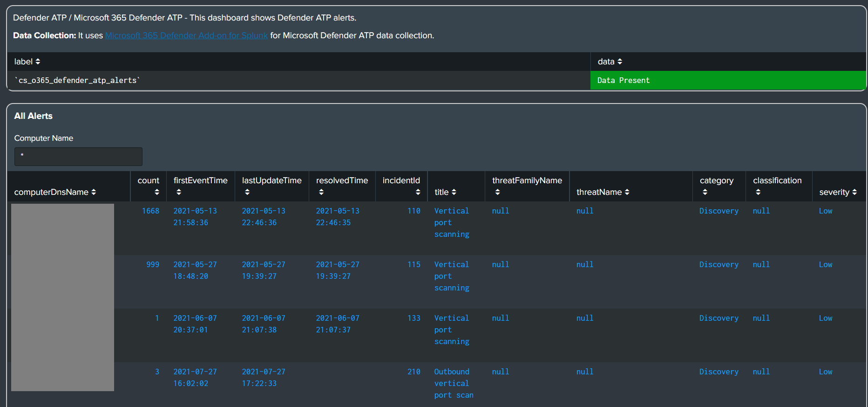Click Low severity in incident 110 row
The width and height of the screenshot is (868, 407).
[x=826, y=211]
